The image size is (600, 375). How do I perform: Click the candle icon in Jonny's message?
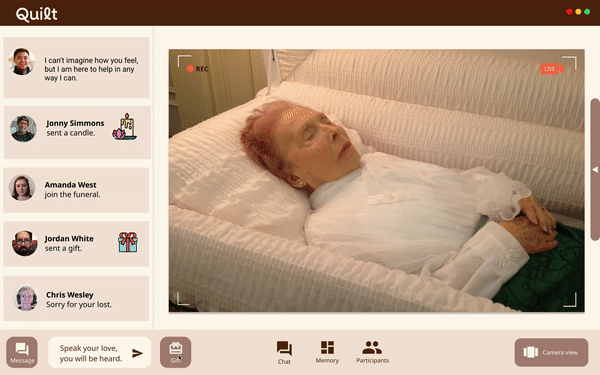pyautogui.click(x=125, y=127)
